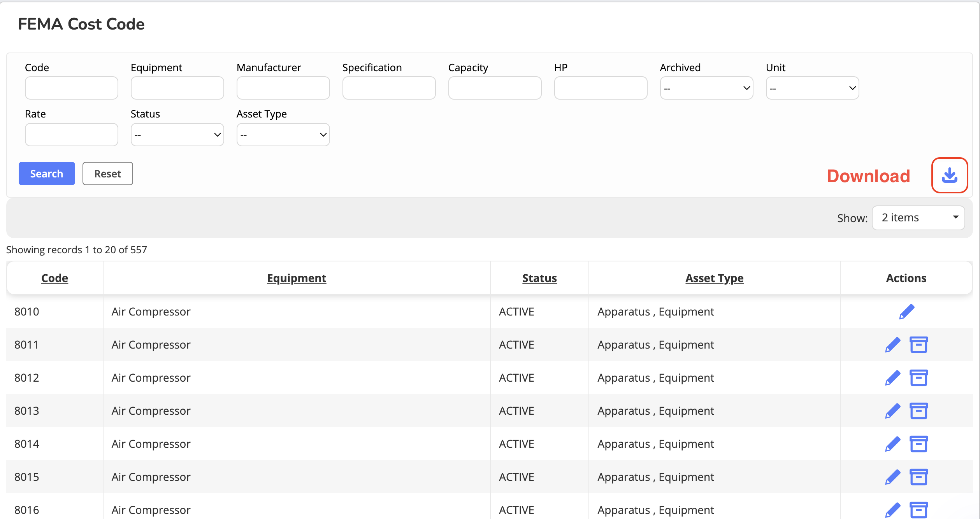The image size is (980, 519).
Task: Change the Show items count dropdown
Action: coord(918,218)
